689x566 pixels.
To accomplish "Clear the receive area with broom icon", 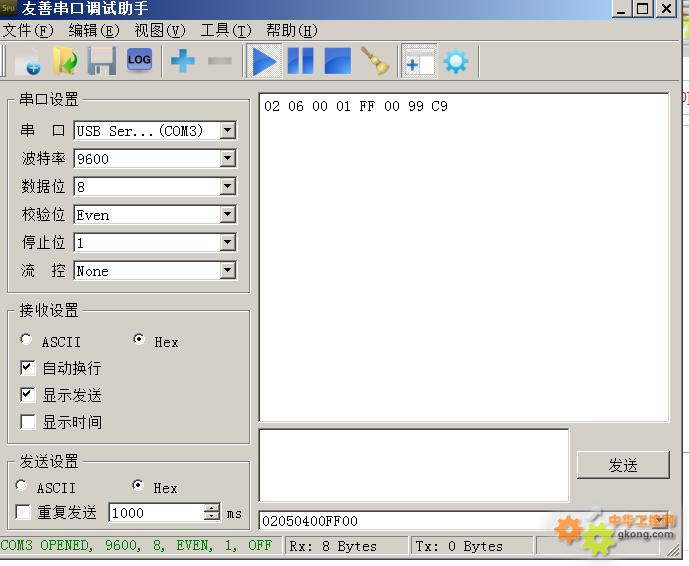I will (375, 61).
